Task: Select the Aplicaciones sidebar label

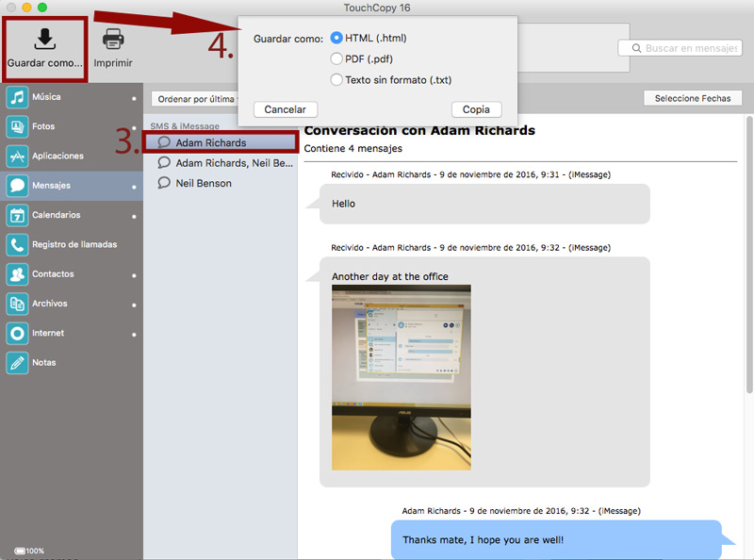Action: tap(57, 156)
